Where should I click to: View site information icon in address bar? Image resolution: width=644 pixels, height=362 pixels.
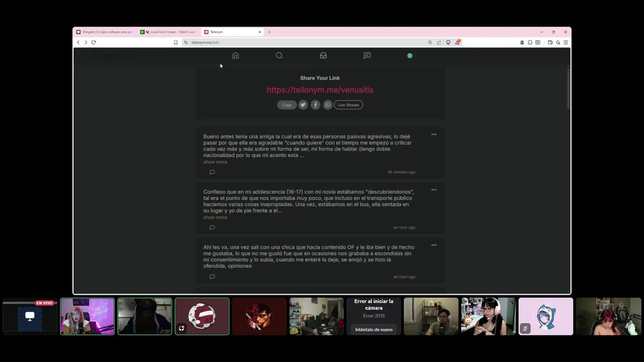click(186, 42)
